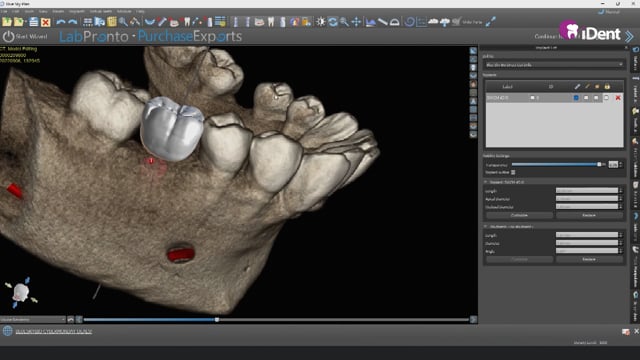Click the jaw model icon with red marker
This screenshot has height=360, width=640.
(x=174, y=22)
